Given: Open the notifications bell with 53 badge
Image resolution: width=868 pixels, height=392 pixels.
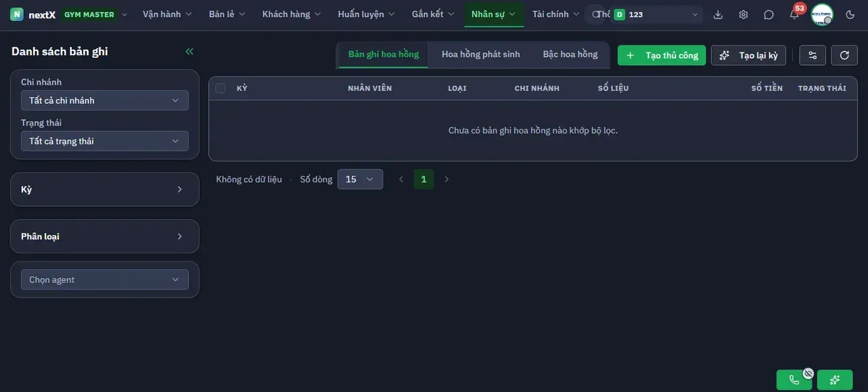Looking at the screenshot, I should (794, 14).
